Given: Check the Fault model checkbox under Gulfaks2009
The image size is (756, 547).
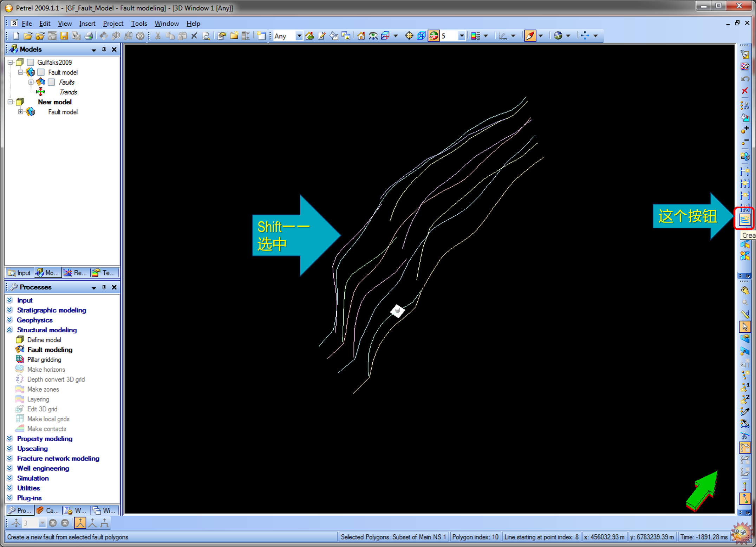Looking at the screenshot, I should point(41,72).
